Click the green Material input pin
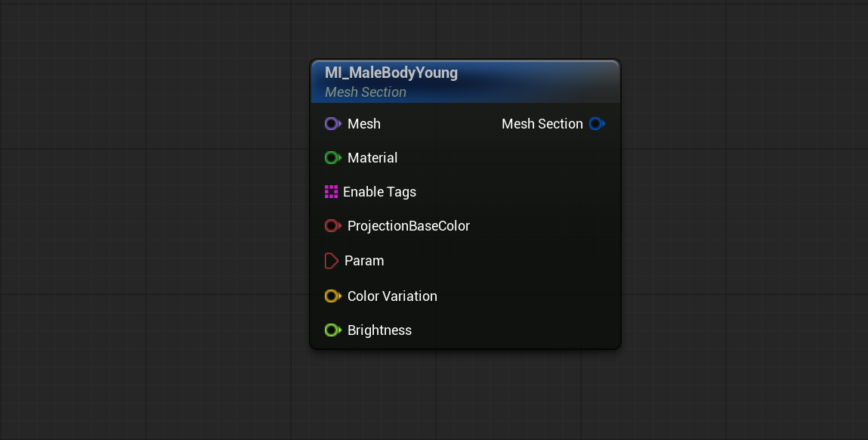The height and width of the screenshot is (440, 868). pyautogui.click(x=332, y=158)
